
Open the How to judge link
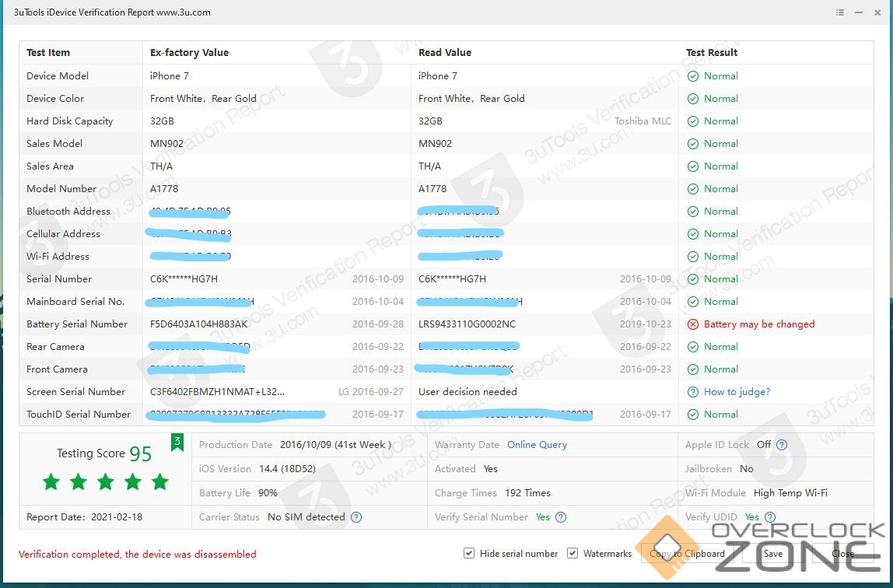coord(737,392)
